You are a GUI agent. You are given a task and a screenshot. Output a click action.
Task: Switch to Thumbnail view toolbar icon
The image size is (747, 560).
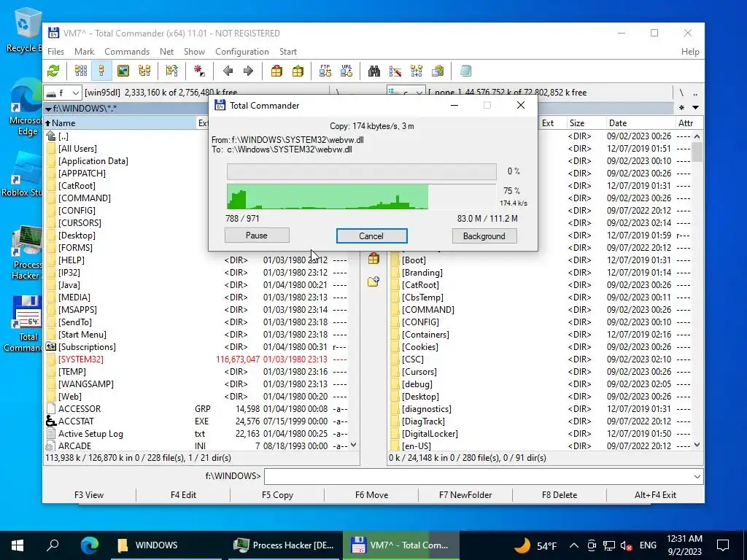(123, 71)
